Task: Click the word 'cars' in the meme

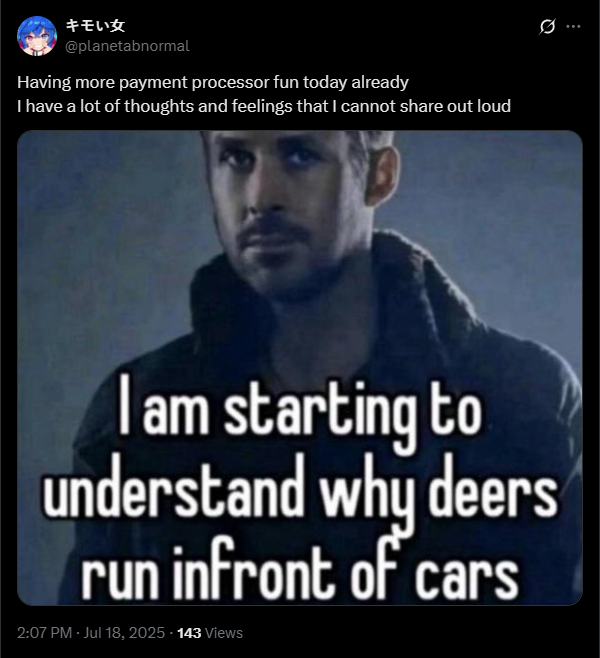Action: pyautogui.click(x=467, y=575)
